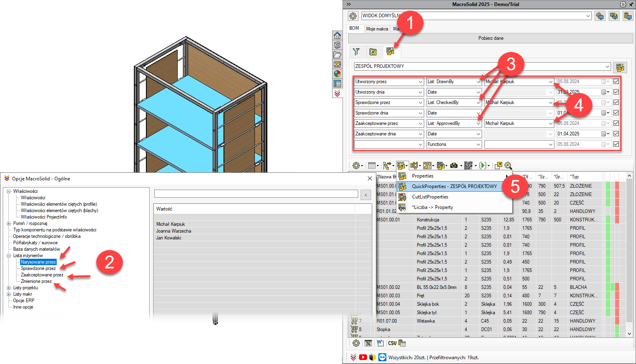The image size is (636, 364).
Task: Select Jan Kowalski in the value list
Action: [168, 238]
